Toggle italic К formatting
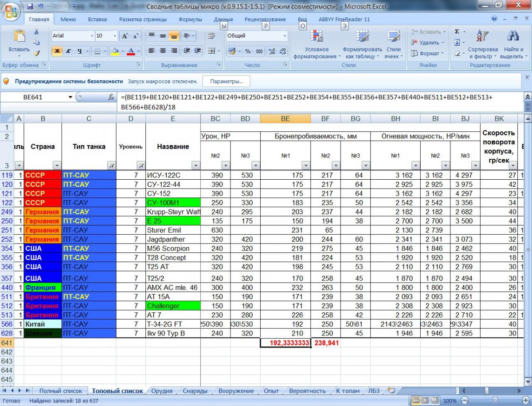 (69, 51)
